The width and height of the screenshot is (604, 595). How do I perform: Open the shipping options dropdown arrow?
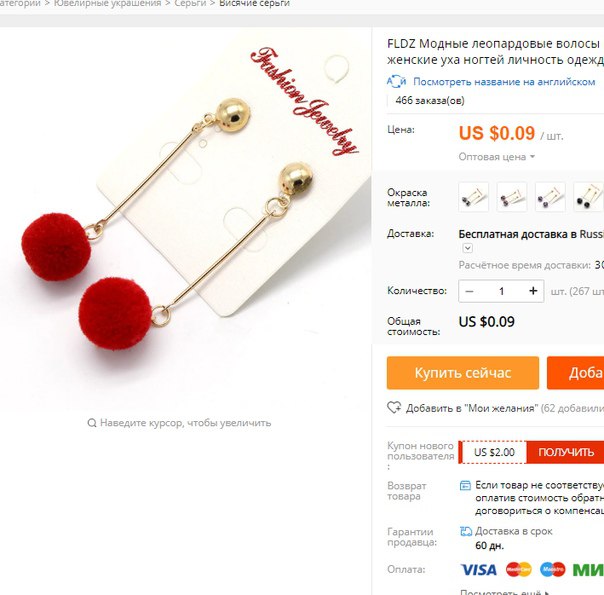pyautogui.click(x=467, y=248)
